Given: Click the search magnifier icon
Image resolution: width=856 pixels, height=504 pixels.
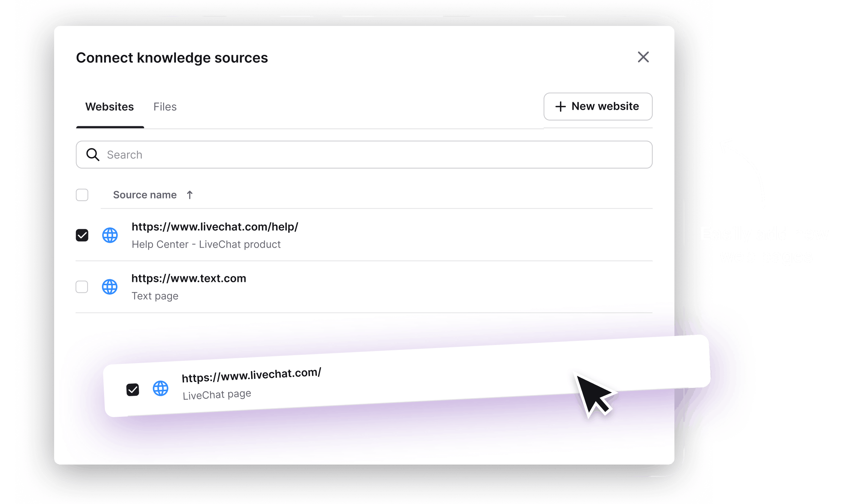Looking at the screenshot, I should point(93,154).
